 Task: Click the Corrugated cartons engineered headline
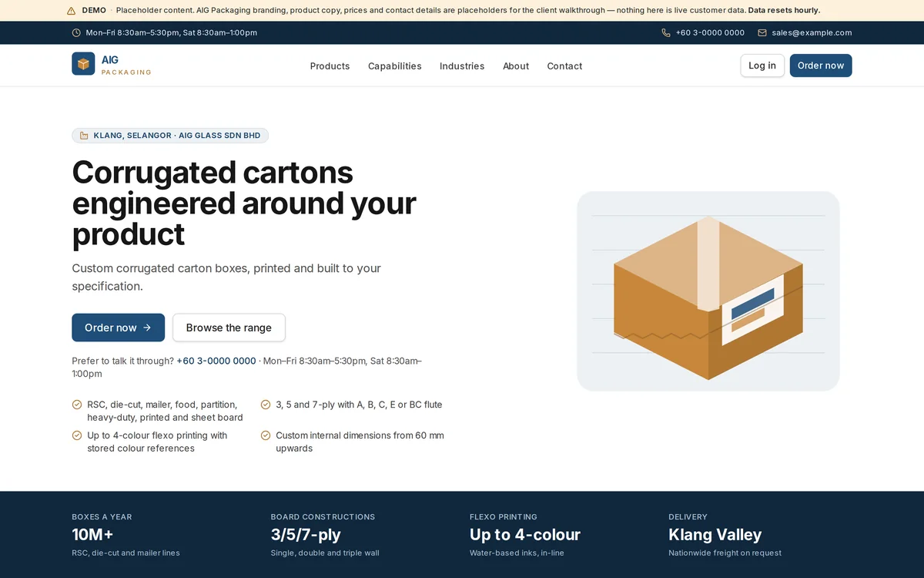[x=244, y=203]
